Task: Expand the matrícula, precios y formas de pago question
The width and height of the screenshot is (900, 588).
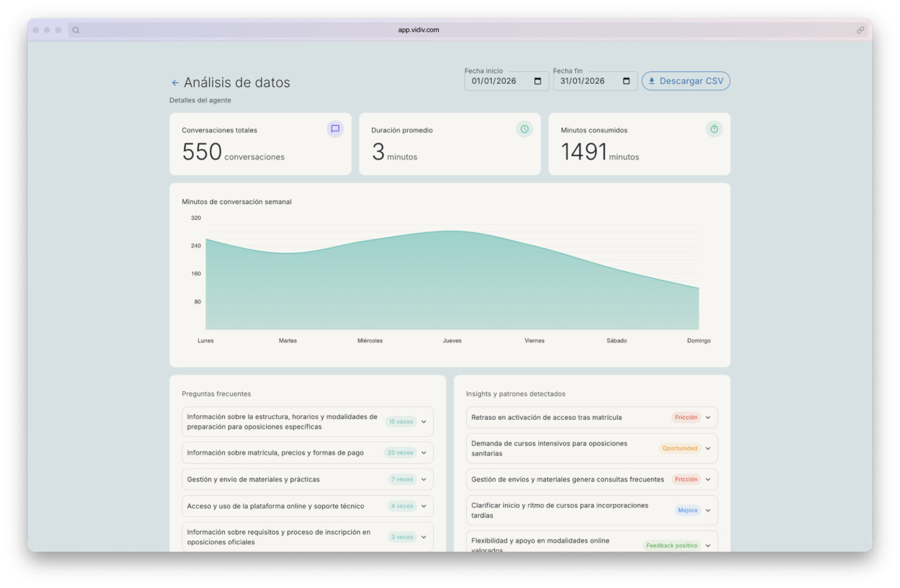Action: click(424, 452)
